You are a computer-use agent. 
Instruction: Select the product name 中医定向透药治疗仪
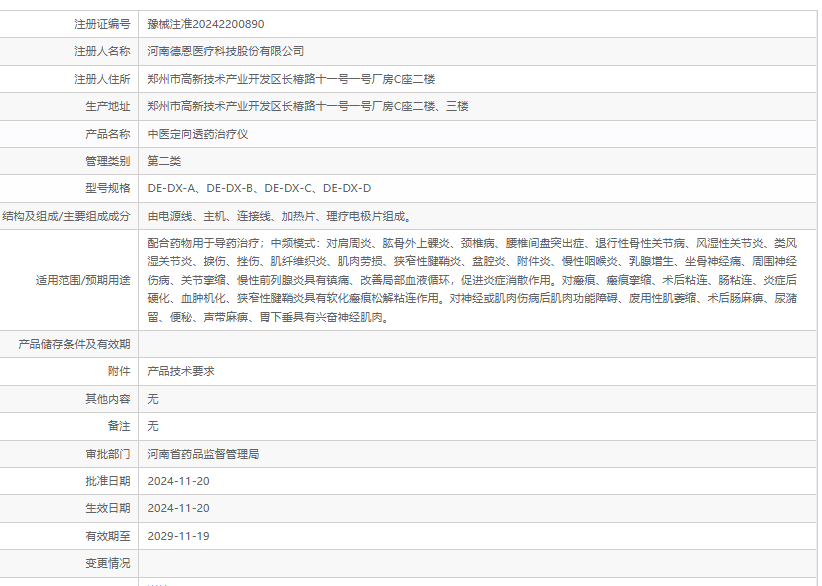[198, 134]
